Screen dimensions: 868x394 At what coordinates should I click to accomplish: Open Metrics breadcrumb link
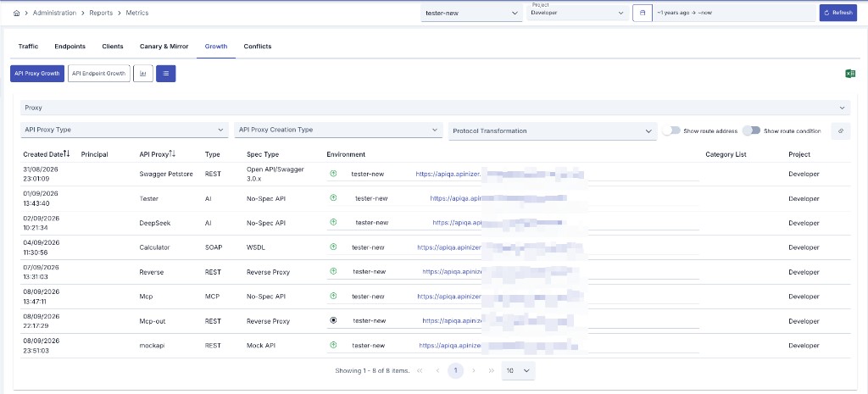tap(137, 13)
